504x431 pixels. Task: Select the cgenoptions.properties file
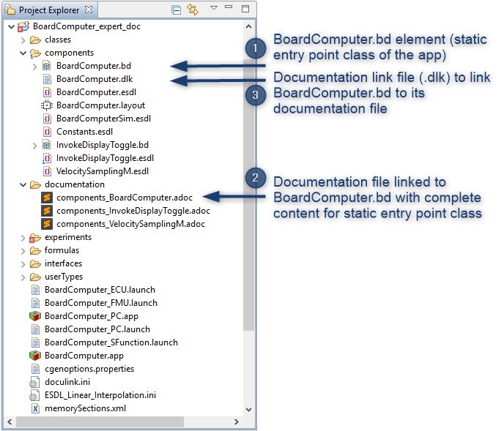[x=89, y=369]
